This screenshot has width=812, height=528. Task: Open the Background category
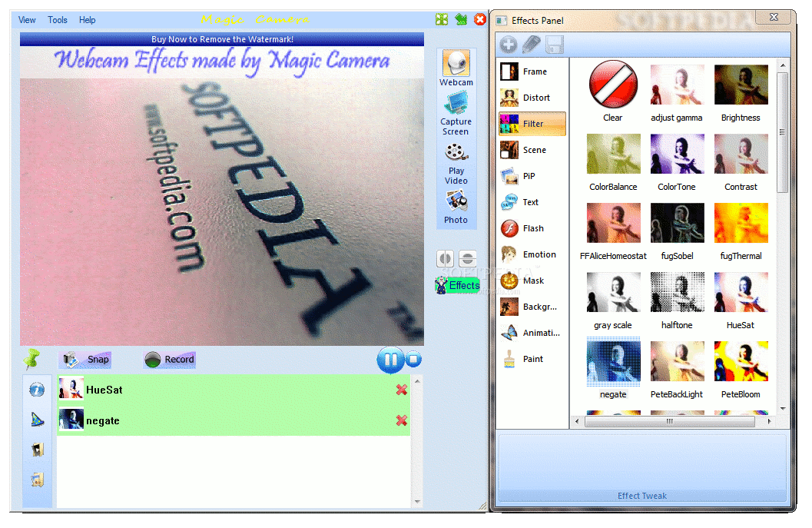[532, 307]
